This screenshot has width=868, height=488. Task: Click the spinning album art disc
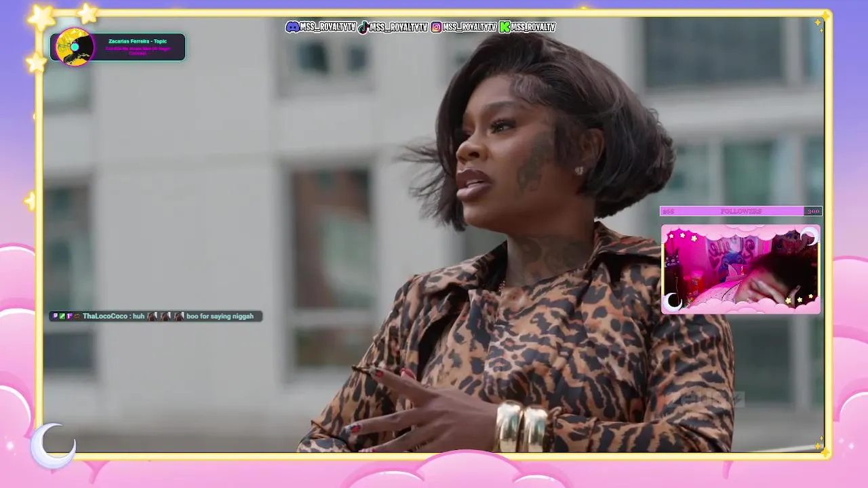coord(75,47)
